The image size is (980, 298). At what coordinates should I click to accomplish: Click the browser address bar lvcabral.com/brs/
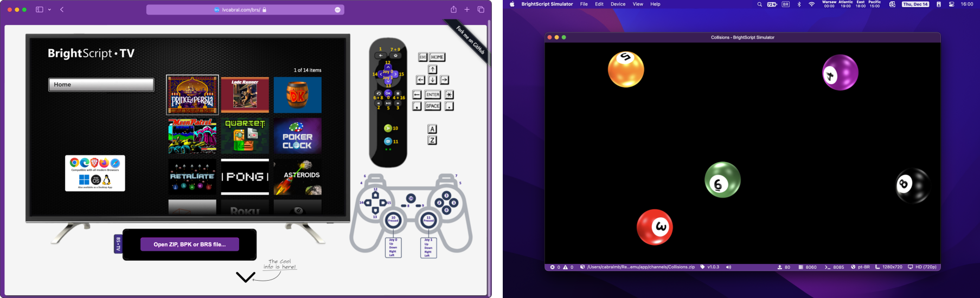tap(245, 10)
